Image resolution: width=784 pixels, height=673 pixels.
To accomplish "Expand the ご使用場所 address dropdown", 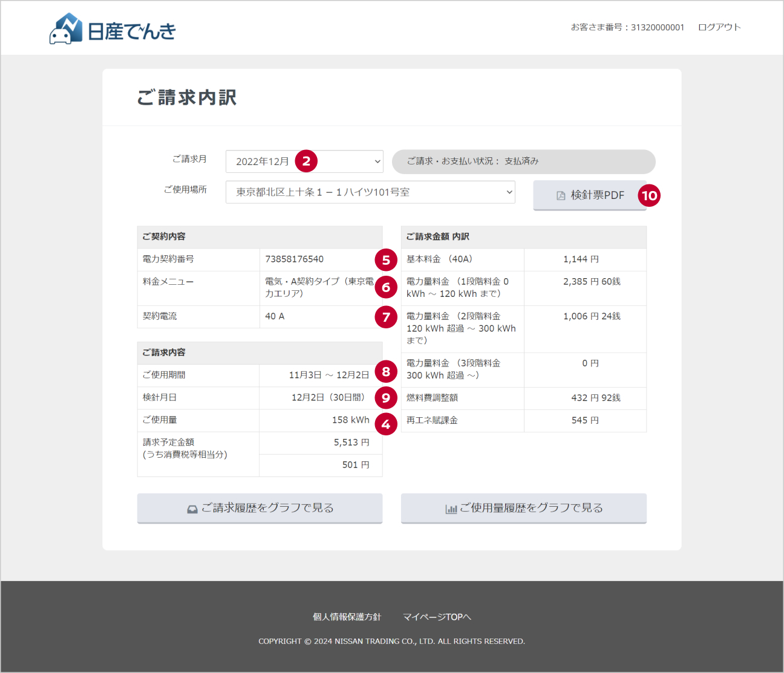I will coord(370,192).
